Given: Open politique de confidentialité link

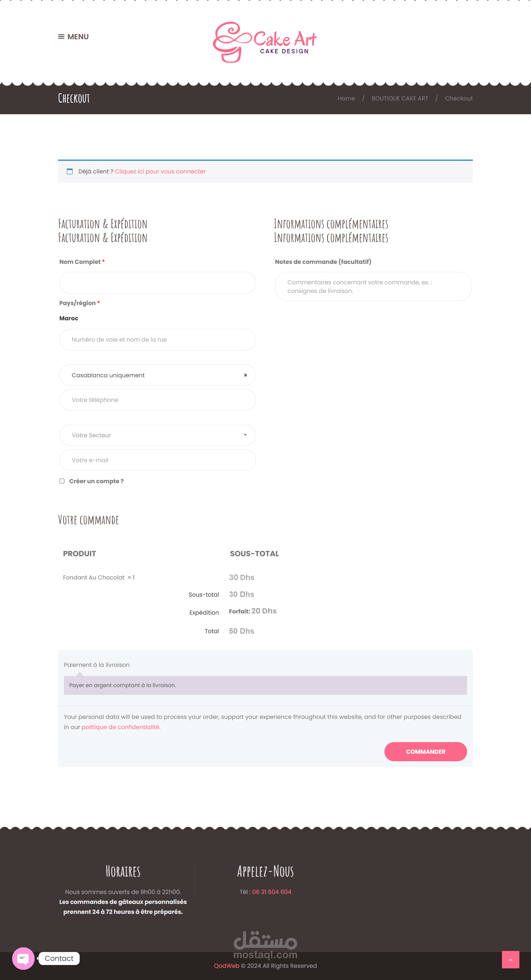Looking at the screenshot, I should coord(121,727).
